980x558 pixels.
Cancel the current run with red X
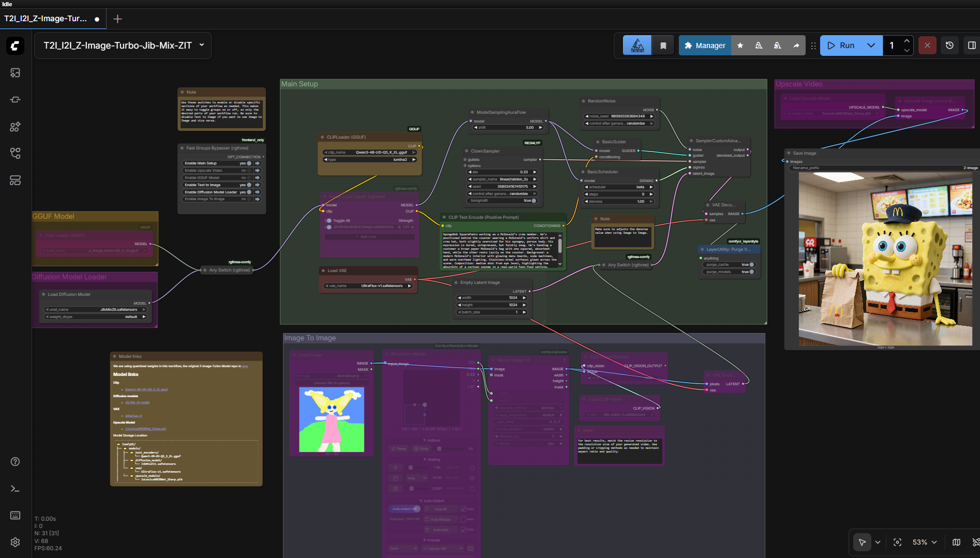pos(927,46)
